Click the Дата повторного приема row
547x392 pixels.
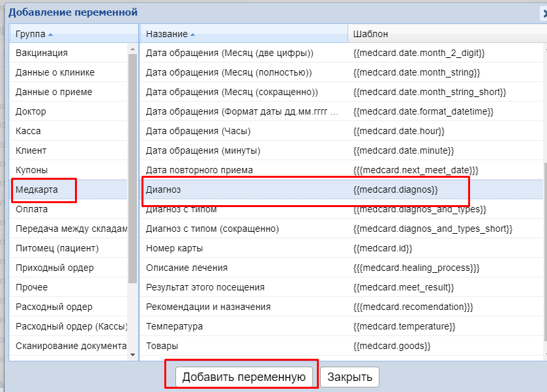click(x=199, y=170)
